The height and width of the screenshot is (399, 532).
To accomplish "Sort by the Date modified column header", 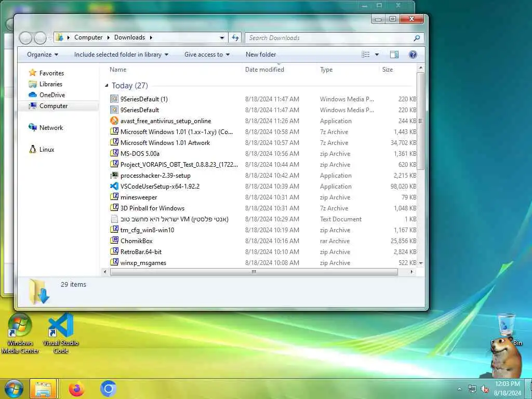I will coord(264,70).
